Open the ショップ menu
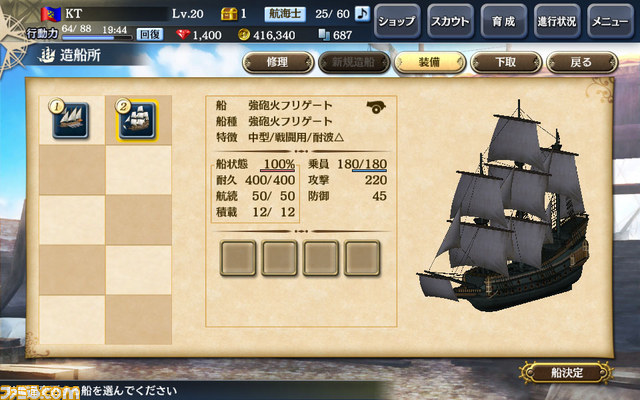Image resolution: width=640 pixels, height=400 pixels. coord(397,21)
